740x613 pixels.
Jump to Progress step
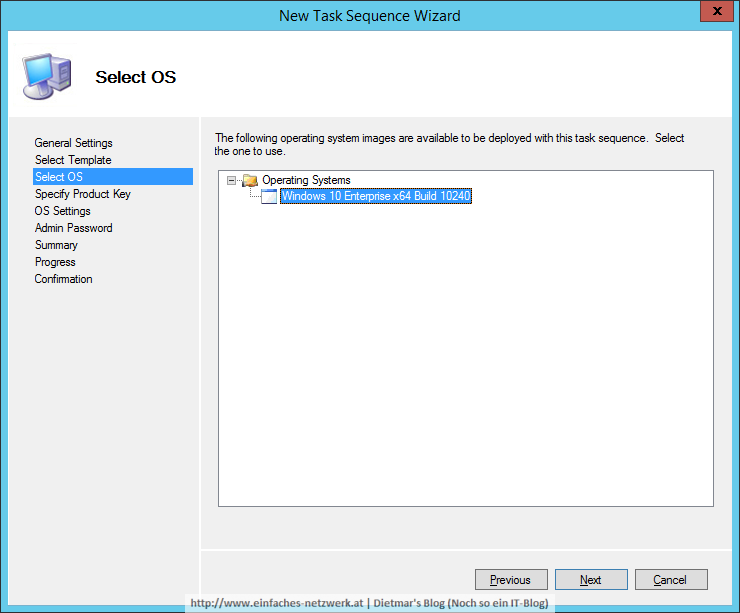55,262
